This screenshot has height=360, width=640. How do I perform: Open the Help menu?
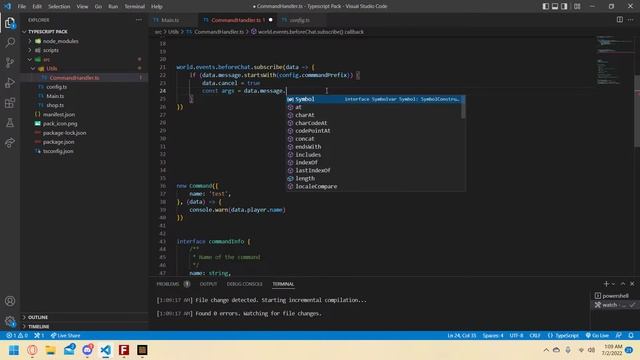(157, 7)
